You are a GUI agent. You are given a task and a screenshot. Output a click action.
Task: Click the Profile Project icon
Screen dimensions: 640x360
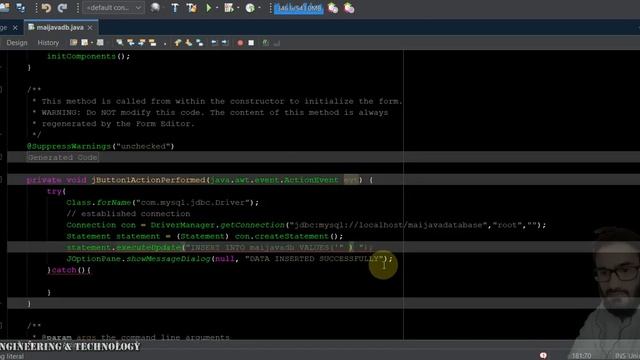(x=250, y=8)
